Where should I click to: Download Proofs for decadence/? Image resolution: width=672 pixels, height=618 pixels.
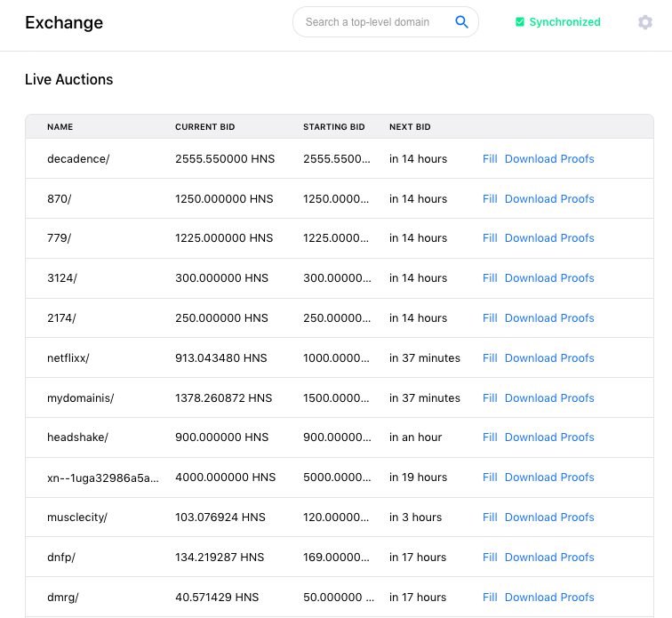click(549, 158)
